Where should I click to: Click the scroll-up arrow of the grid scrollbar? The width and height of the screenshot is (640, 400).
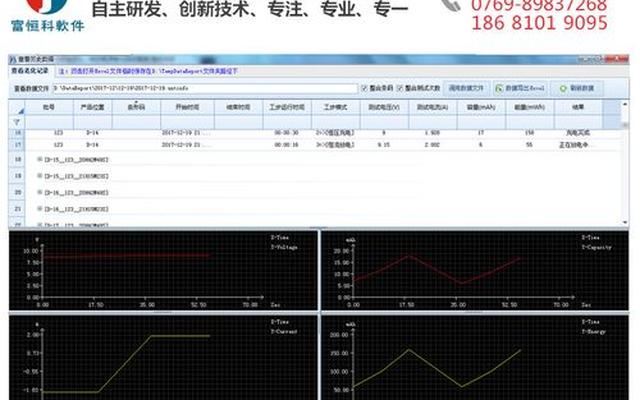click(x=624, y=104)
